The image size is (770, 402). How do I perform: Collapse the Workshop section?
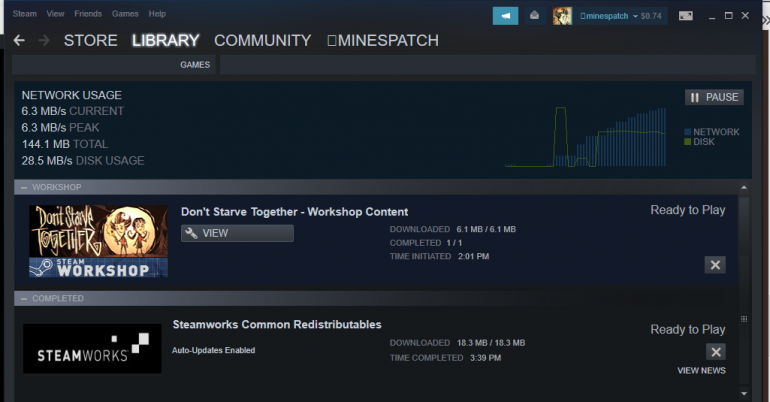pyautogui.click(x=23, y=187)
